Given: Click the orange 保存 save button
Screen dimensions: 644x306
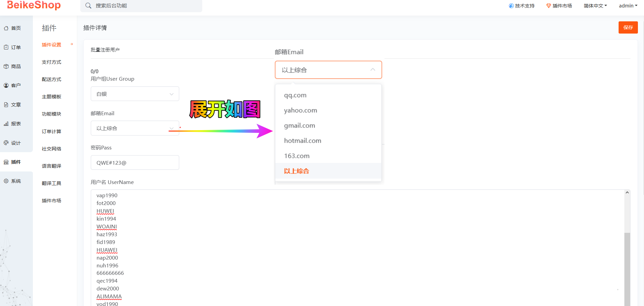Looking at the screenshot, I should point(628,27).
